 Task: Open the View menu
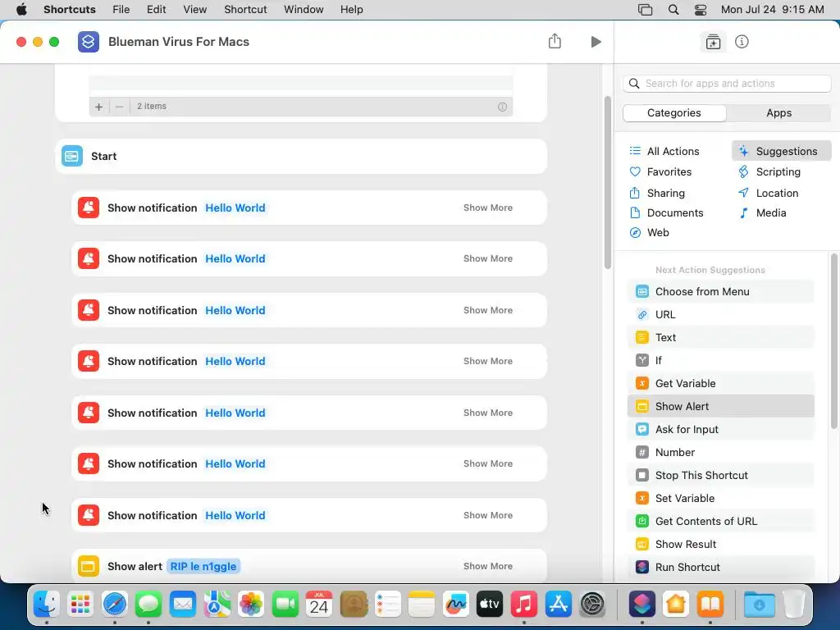click(x=195, y=10)
